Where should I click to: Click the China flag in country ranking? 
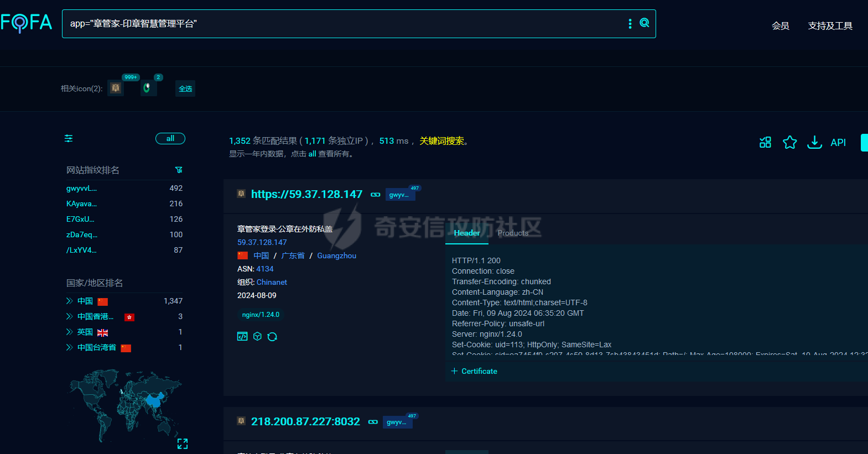click(x=103, y=301)
